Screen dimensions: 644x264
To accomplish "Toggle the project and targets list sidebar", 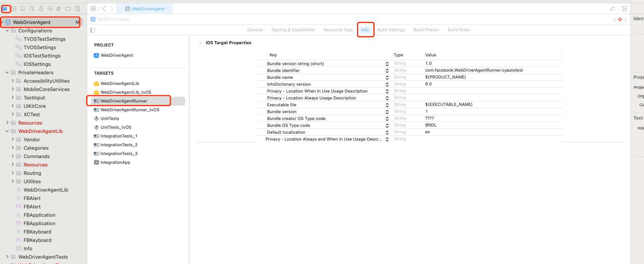I will coord(93,30).
